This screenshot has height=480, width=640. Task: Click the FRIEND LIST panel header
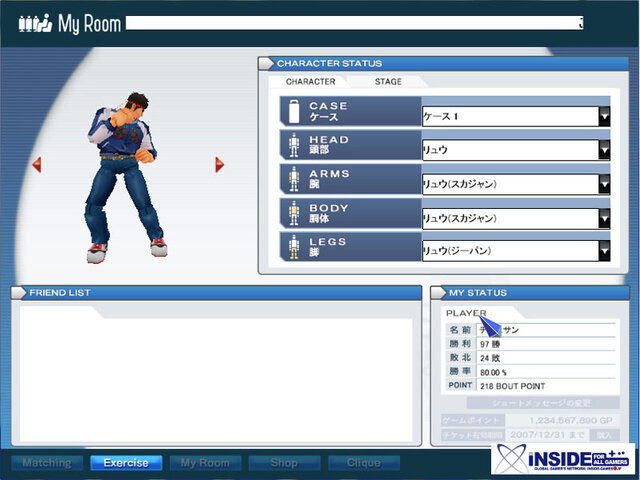click(216, 293)
